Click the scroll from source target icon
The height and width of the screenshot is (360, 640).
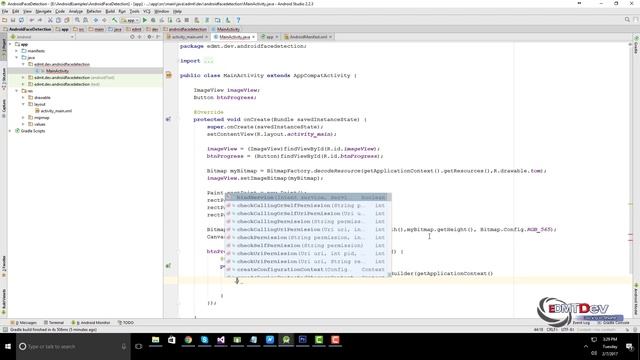coord(132,37)
